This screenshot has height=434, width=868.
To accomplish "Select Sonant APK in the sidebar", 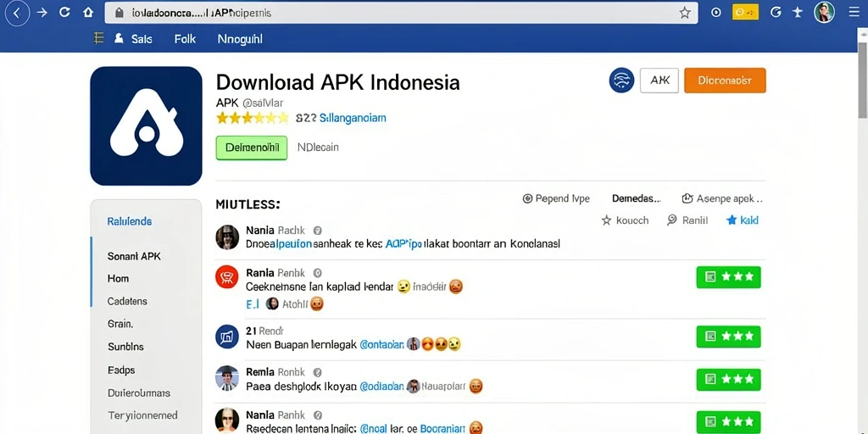I will [x=134, y=256].
